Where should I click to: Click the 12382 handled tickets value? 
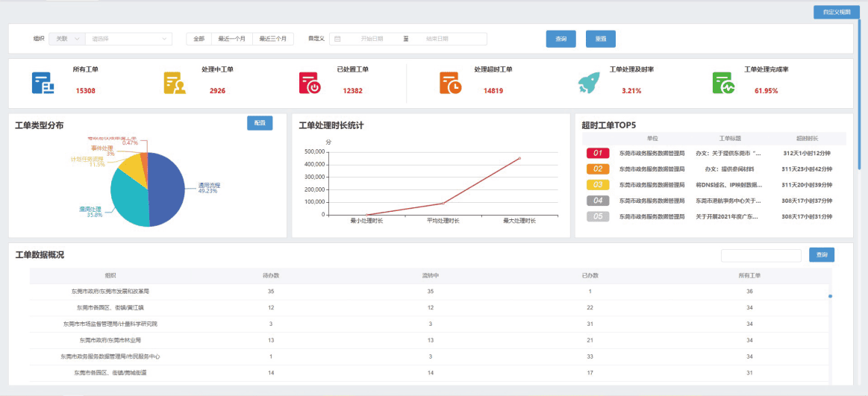coord(352,91)
